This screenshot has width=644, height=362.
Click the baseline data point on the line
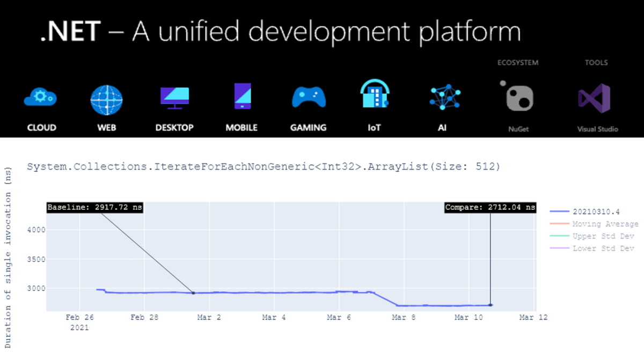(193, 293)
